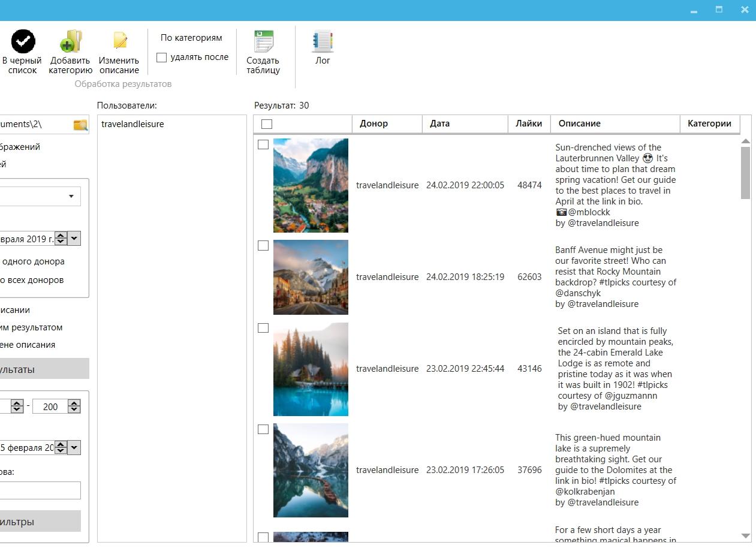Click date cell '23.02.2019 17:26:05'

click(465, 470)
